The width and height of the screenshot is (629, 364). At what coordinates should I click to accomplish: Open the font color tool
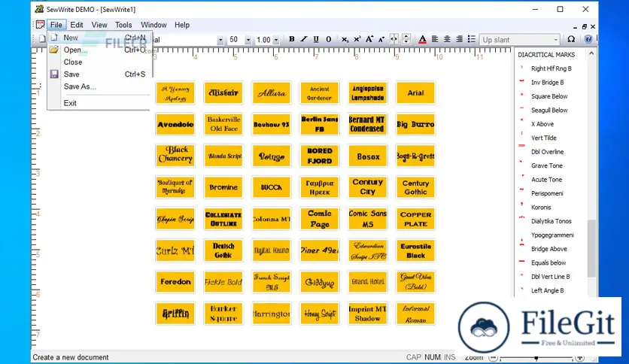point(422,39)
